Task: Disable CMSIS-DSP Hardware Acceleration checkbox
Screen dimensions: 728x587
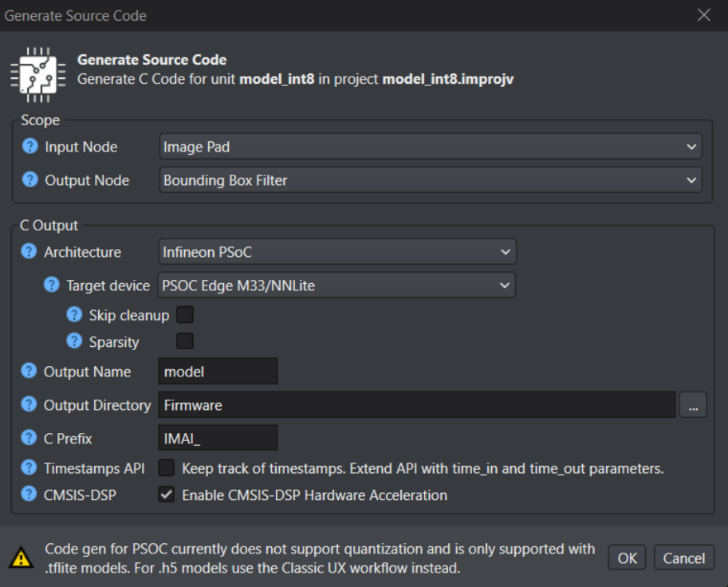Action: pos(167,495)
